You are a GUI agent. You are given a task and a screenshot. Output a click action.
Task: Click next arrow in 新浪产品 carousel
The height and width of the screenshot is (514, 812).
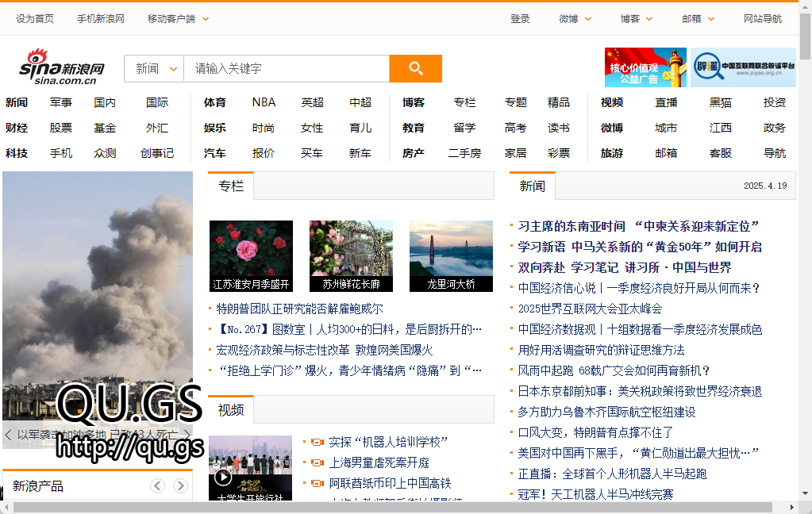click(x=180, y=485)
